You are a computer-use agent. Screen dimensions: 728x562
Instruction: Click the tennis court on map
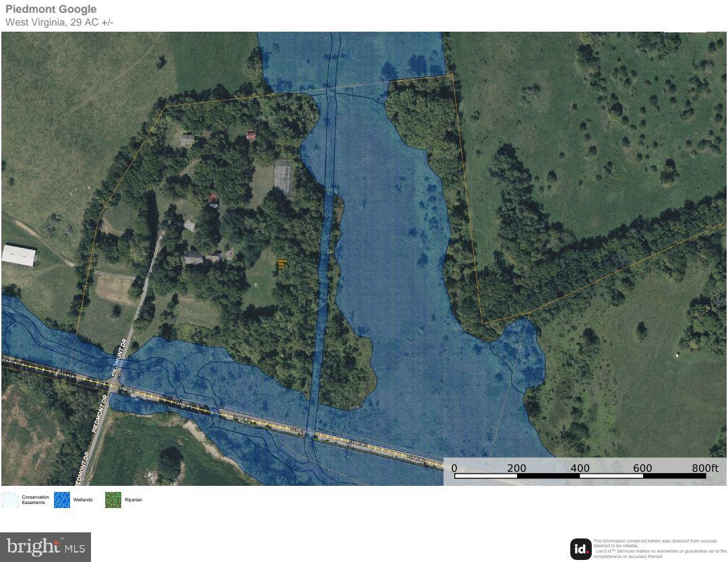click(284, 177)
